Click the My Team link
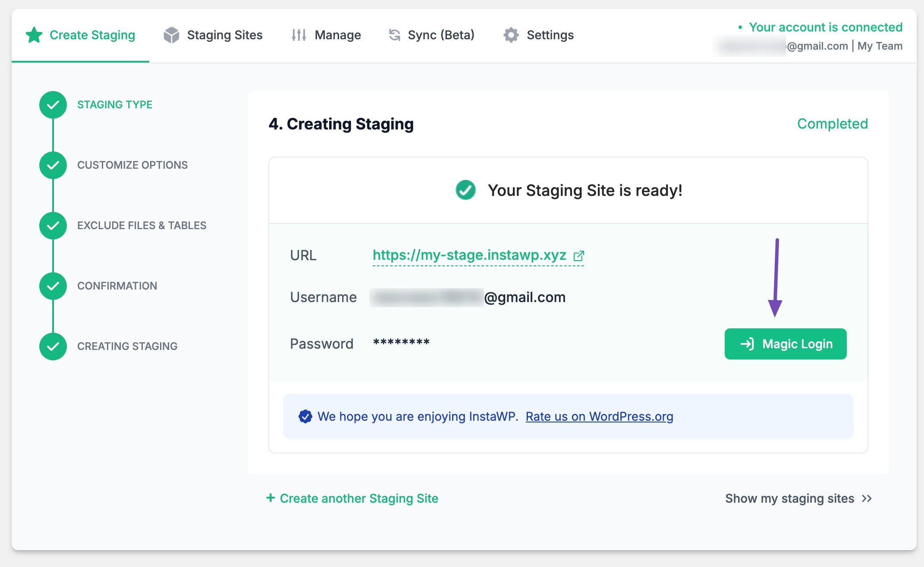 coord(880,46)
